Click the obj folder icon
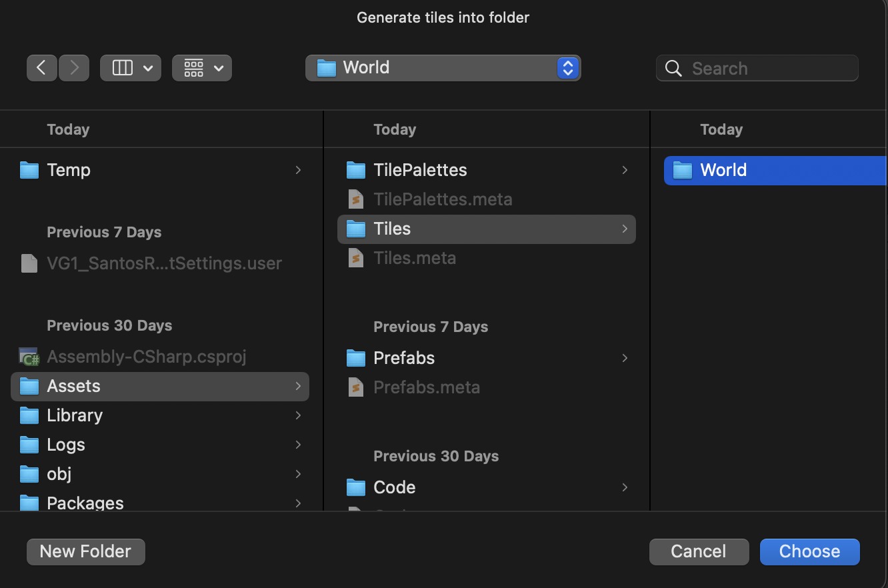 click(x=29, y=474)
